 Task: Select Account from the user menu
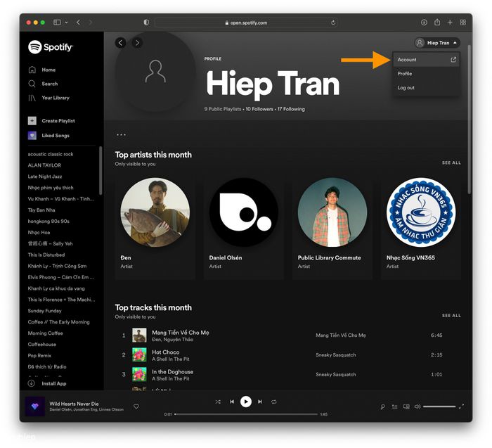coord(408,60)
